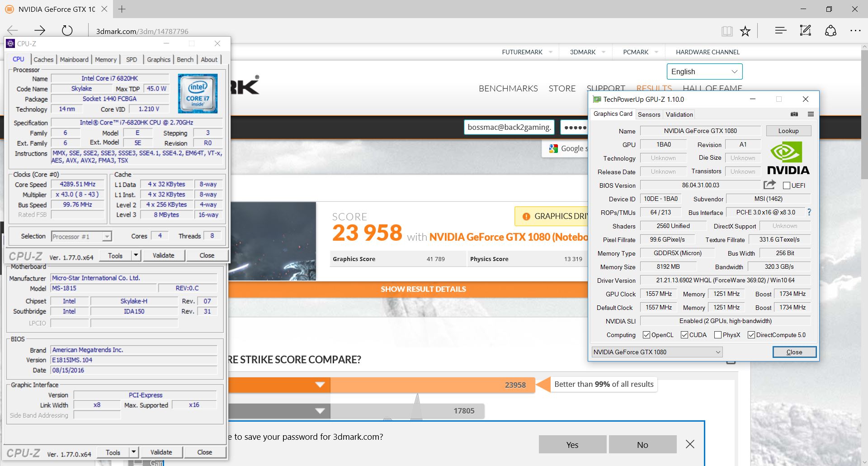
Task: Open the English language dropdown
Action: coord(704,71)
